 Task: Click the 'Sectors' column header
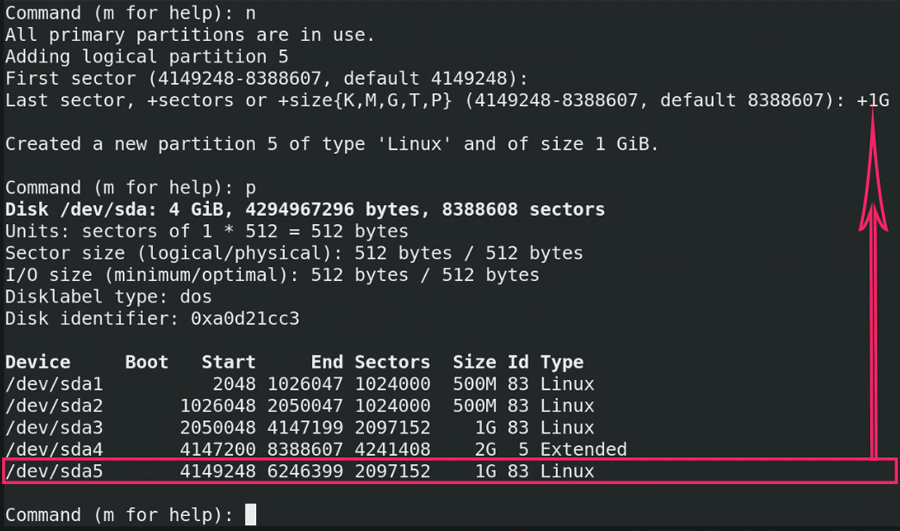point(392,362)
